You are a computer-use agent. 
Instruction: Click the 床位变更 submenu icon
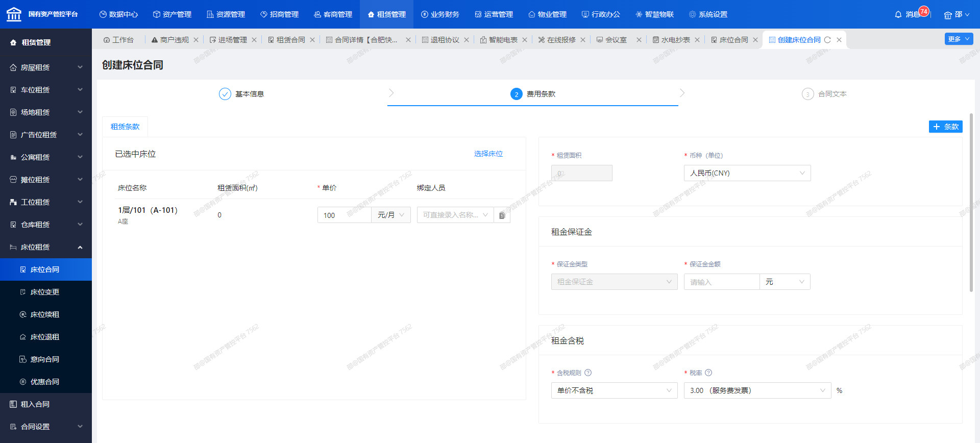click(23, 292)
